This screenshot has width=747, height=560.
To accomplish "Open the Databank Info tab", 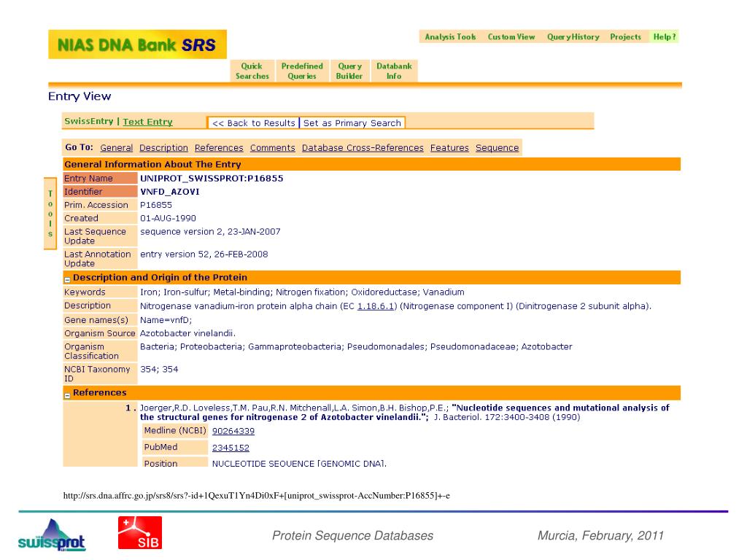I will point(394,71).
